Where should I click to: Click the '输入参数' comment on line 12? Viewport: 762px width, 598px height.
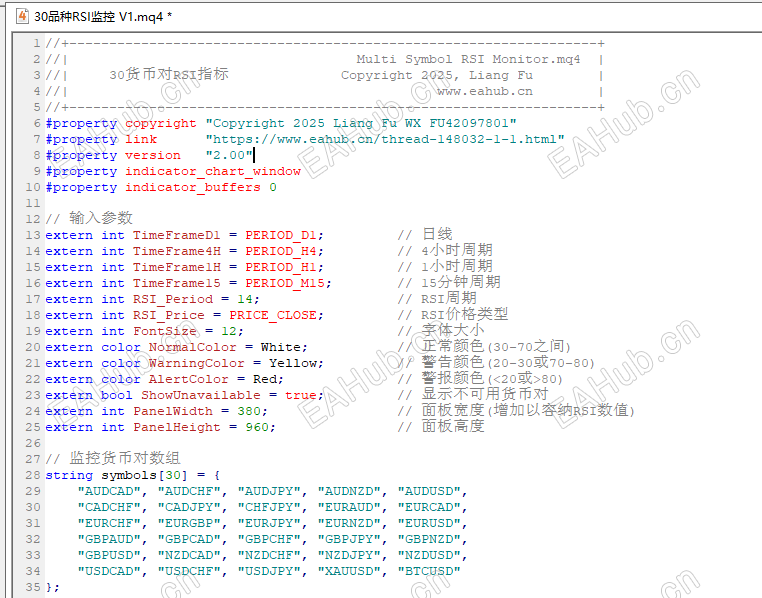pyautogui.click(x=101, y=218)
